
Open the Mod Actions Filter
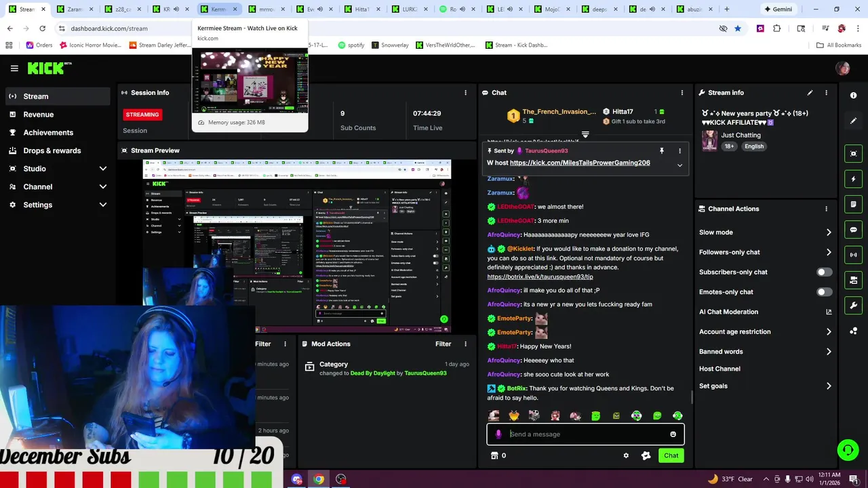pyautogui.click(x=443, y=344)
